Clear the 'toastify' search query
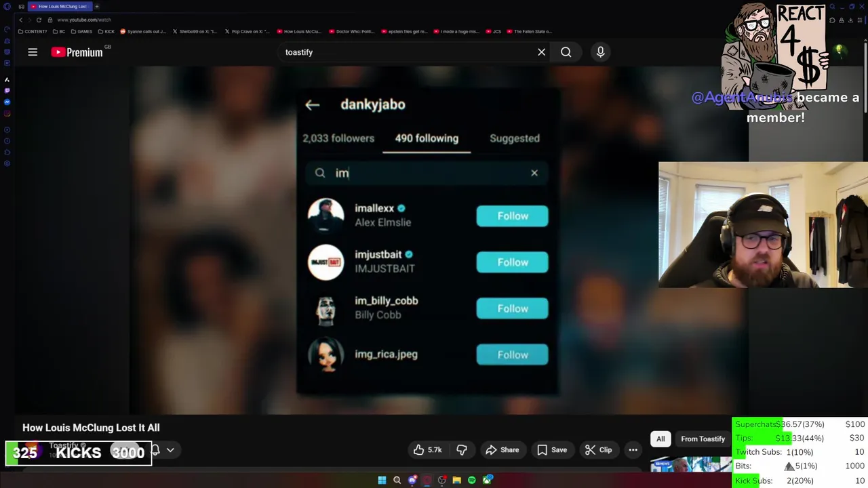 [541, 52]
